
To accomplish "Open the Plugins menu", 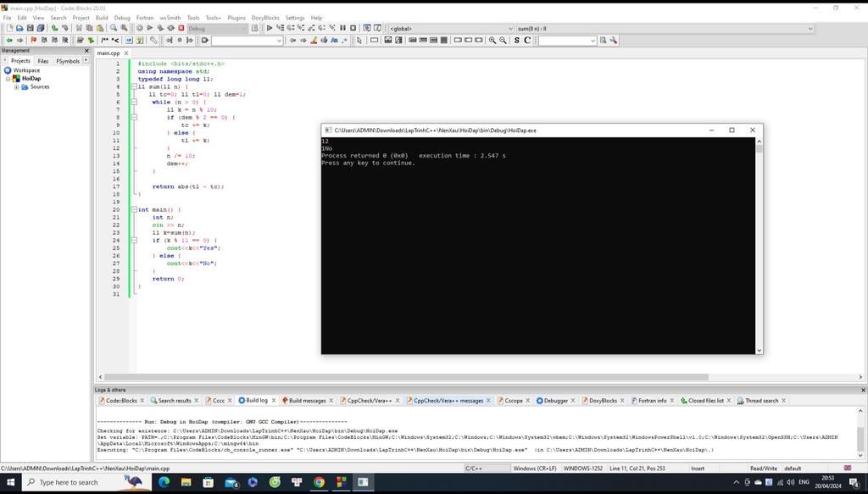I will [x=236, y=18].
